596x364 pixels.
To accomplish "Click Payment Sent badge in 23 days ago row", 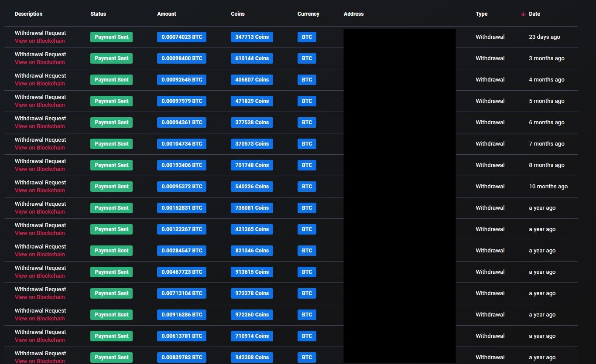I will click(111, 37).
